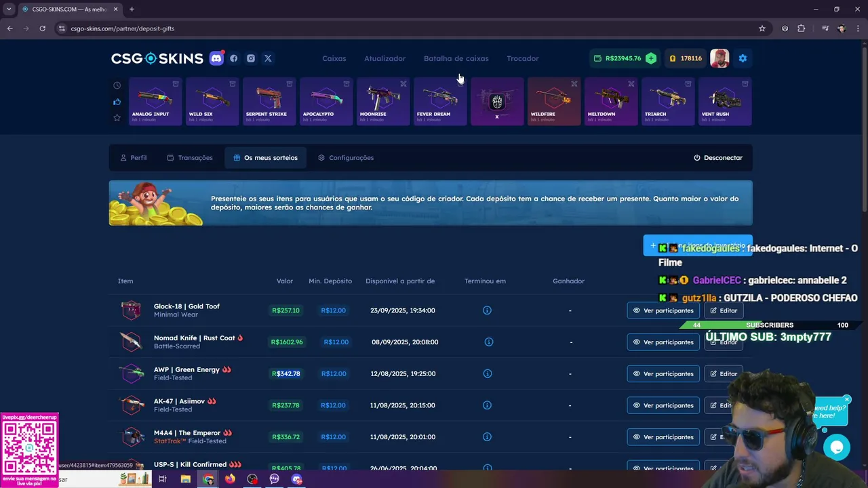868x488 pixels.
Task: Open the Triarch drop card
Action: (668, 102)
